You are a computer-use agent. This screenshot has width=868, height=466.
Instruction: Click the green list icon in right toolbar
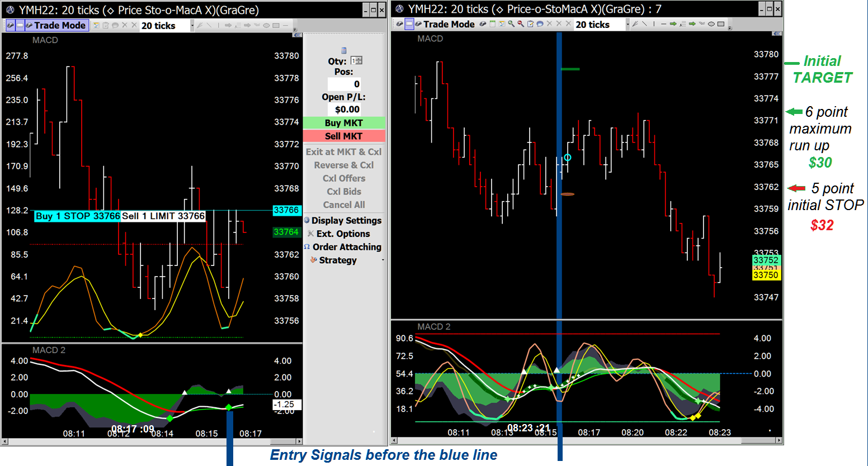492,24
